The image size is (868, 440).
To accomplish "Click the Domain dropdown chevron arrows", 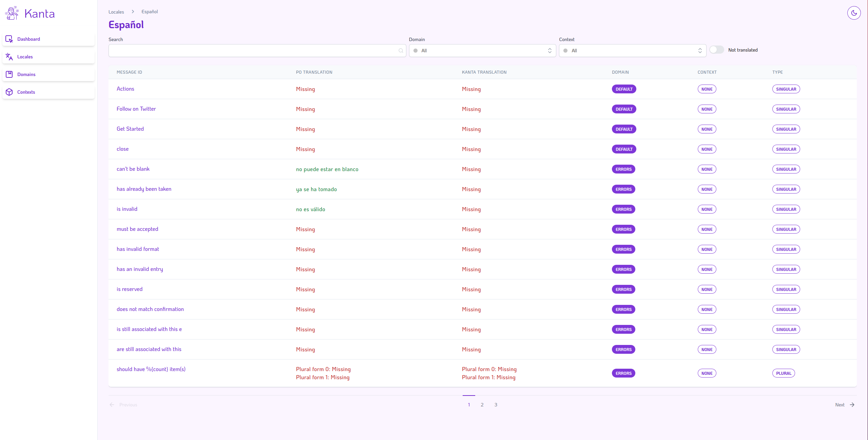I will coord(549,51).
